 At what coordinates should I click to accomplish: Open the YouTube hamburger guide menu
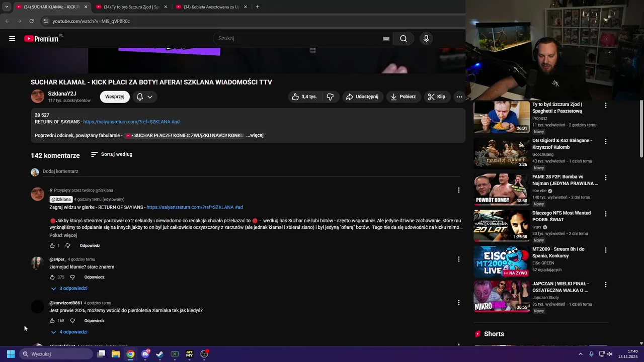coord(12,39)
